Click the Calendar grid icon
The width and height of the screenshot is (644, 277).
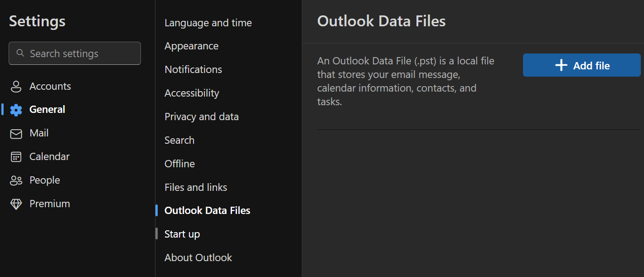(x=16, y=157)
